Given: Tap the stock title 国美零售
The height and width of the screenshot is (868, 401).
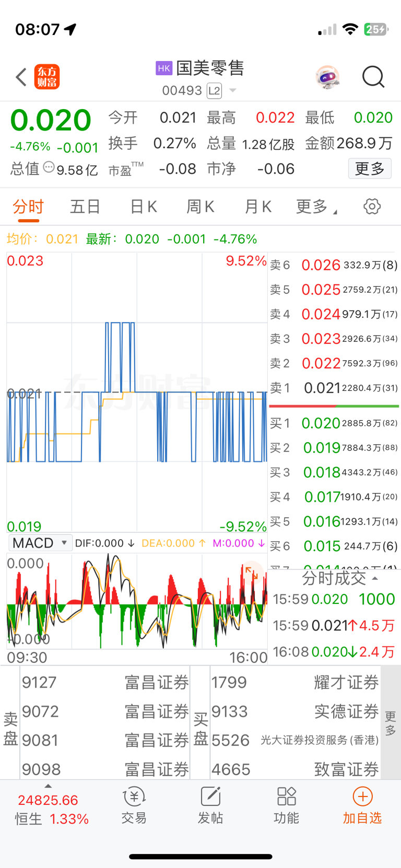Looking at the screenshot, I should click(210, 68).
